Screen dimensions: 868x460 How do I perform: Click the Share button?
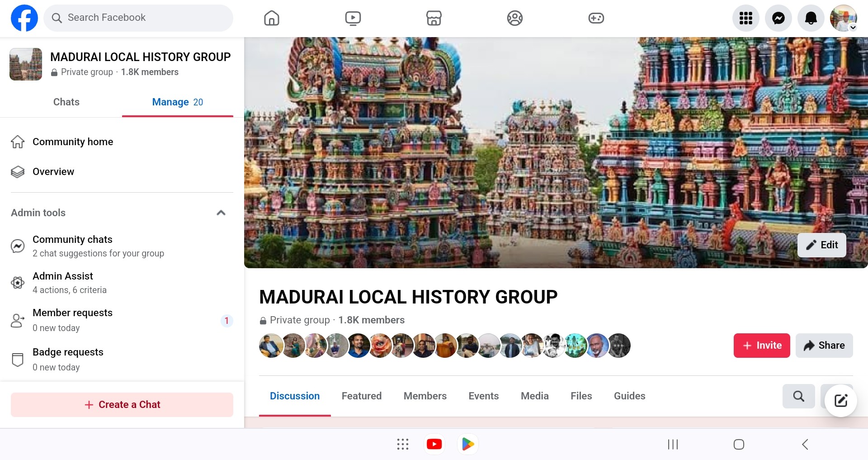tap(824, 346)
